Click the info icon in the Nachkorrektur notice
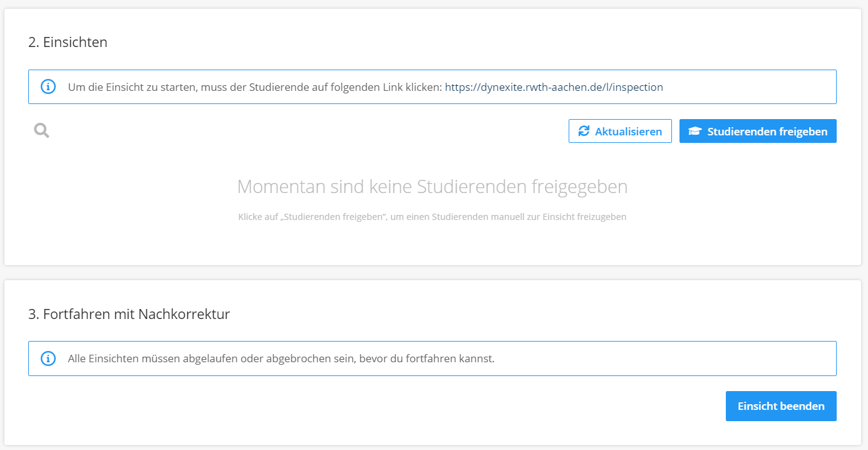868x450 pixels. tap(48, 358)
